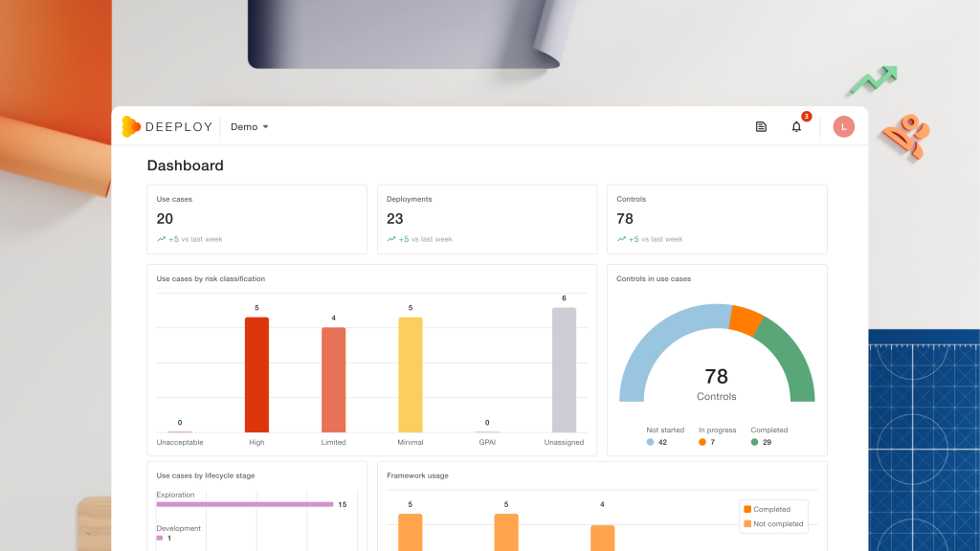
Task: Click the Controls trend arrow icon
Action: [x=621, y=239]
